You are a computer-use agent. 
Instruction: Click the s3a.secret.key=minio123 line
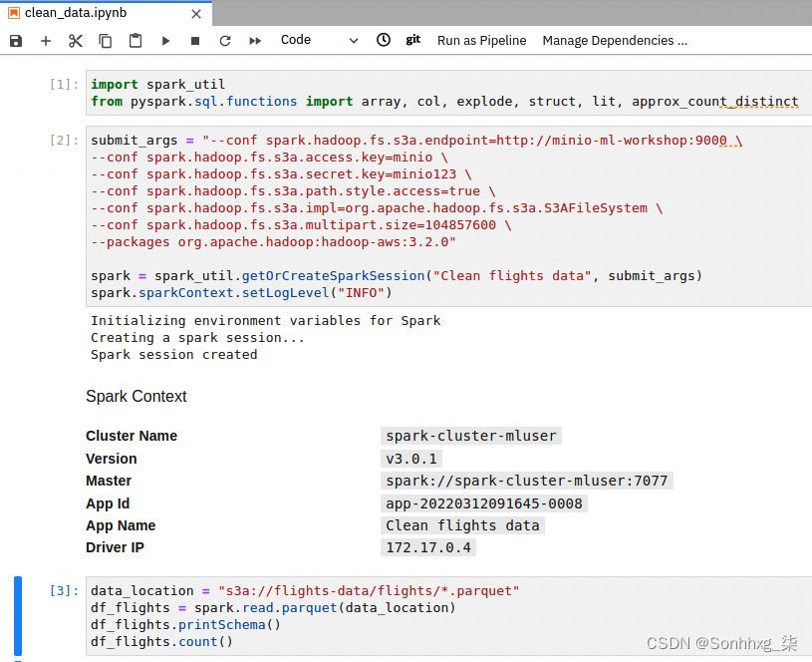(x=281, y=174)
